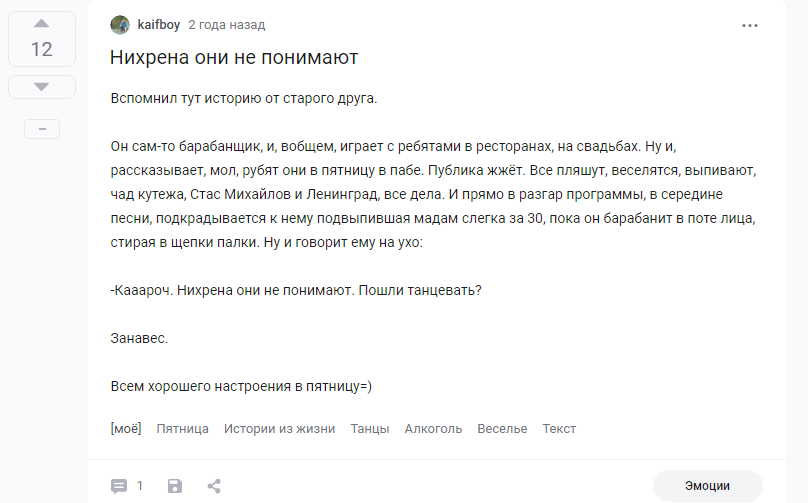Image resolution: width=808 pixels, height=503 pixels.
Task: Collapse the post using the minus button
Action: pyautogui.click(x=41, y=128)
